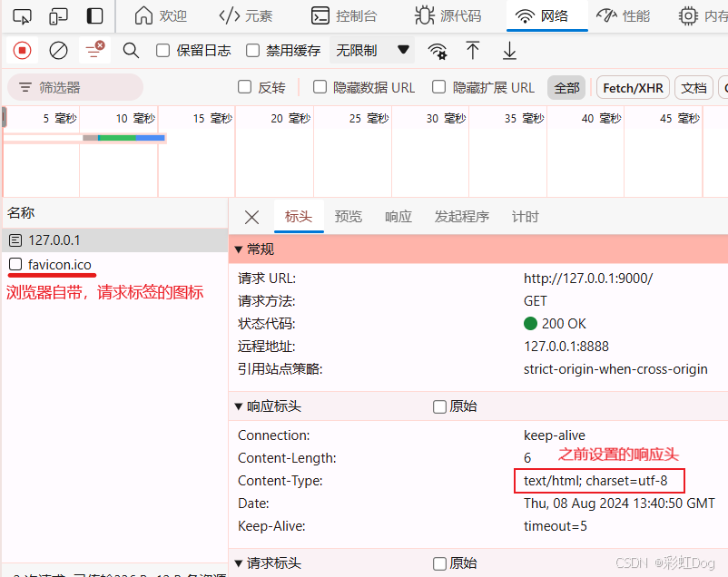This screenshot has height=577, width=728.
Task: Open the 预览 tab for the request
Action: [348, 217]
